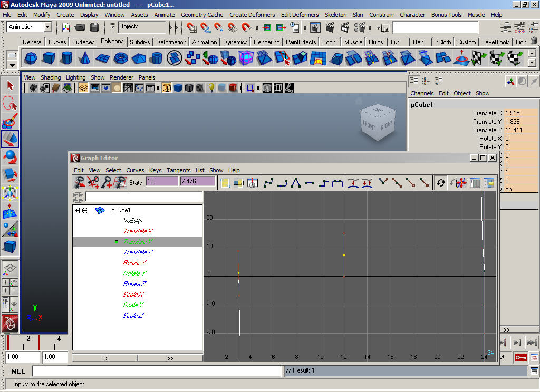
Task: Select the arrow Select tool in toolbox
Action: pos(10,85)
